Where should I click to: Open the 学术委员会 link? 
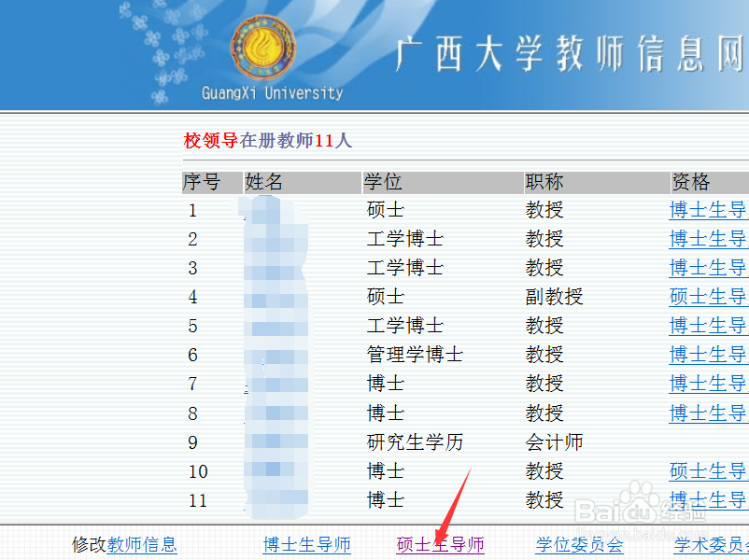click(712, 546)
